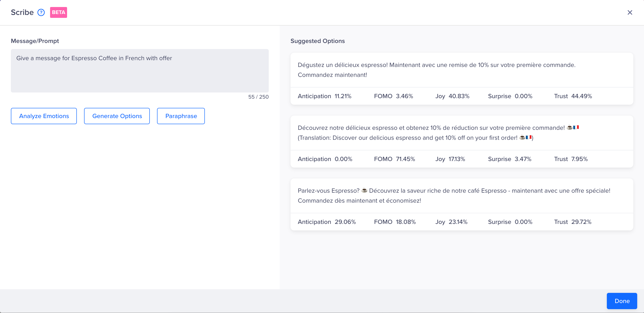This screenshot has height=313, width=644.
Task: Click the pink BETA badge
Action: click(x=58, y=12)
